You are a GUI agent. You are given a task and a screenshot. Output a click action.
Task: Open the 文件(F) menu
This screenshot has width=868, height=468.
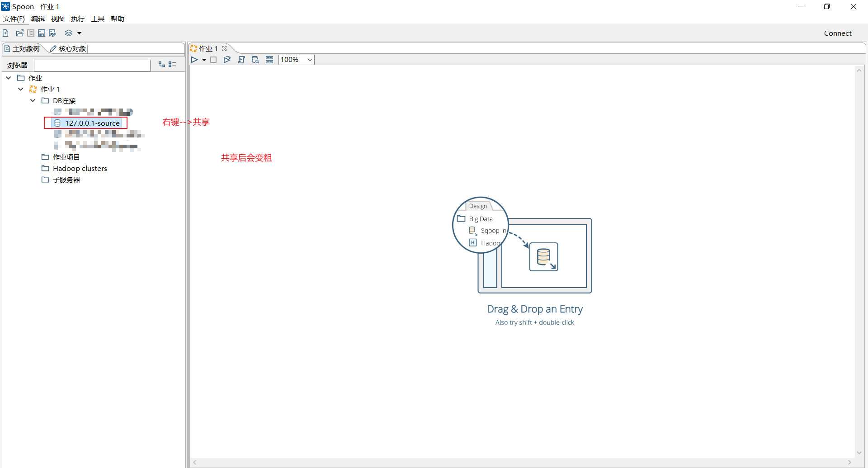click(14, 19)
